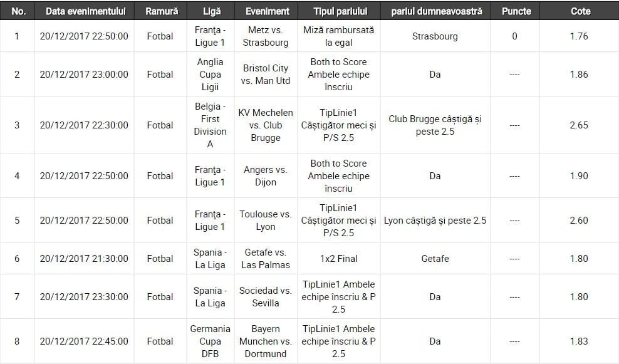Image resolution: width=619 pixels, height=364 pixels.
Task: Open the 'Toulouse vs. Lyon' event
Action: [x=266, y=221]
